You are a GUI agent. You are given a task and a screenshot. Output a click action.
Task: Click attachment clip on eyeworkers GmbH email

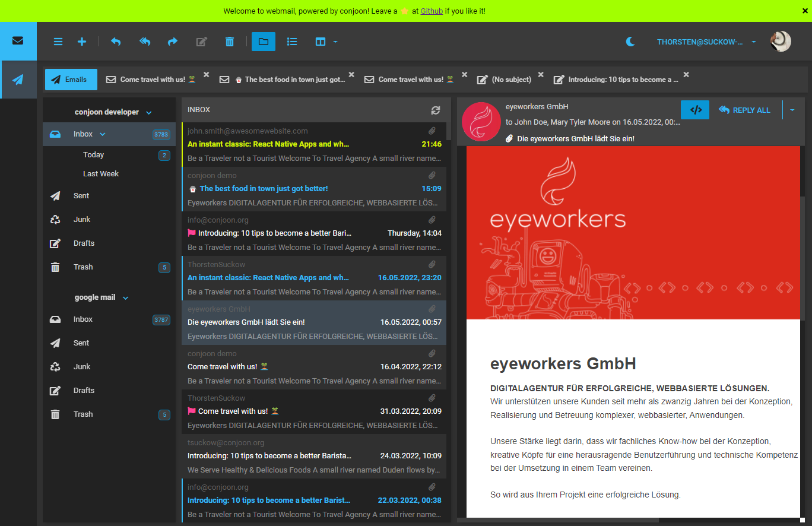pyautogui.click(x=433, y=309)
